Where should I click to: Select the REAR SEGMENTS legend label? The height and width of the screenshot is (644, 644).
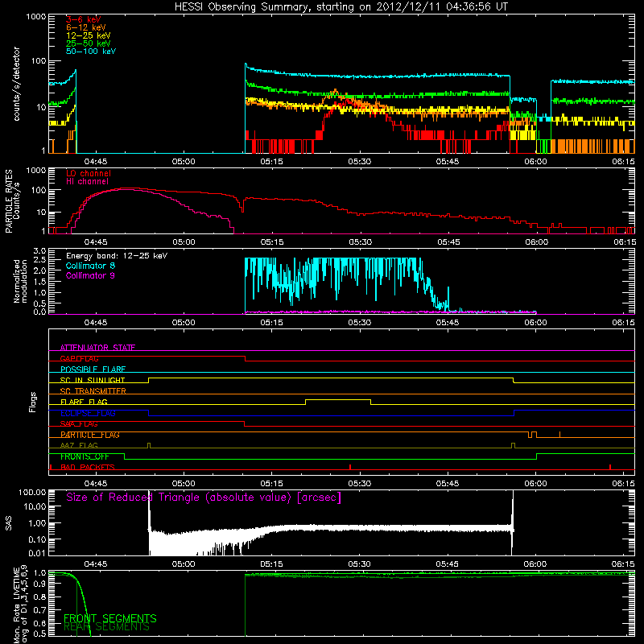(x=106, y=627)
